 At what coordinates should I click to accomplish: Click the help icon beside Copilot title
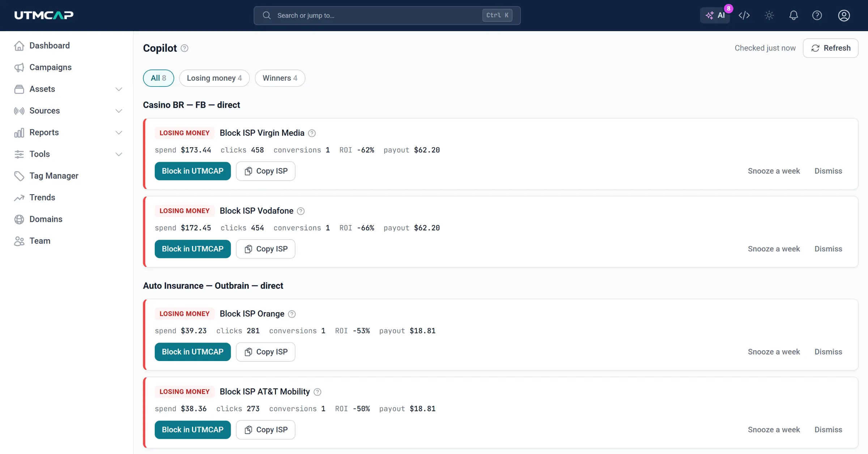[x=184, y=48]
